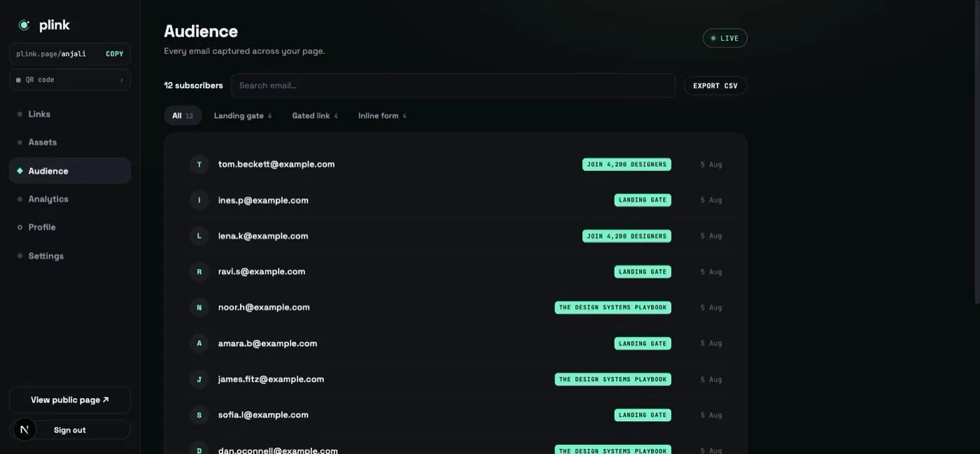
Task: Click avatar I for ines.p
Action: (x=199, y=200)
